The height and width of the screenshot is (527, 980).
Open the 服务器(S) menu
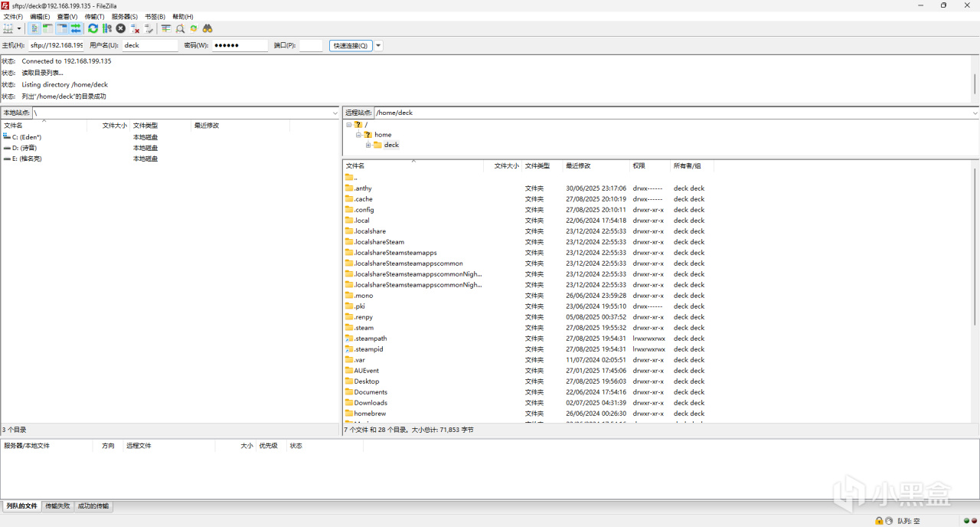pyautogui.click(x=125, y=16)
